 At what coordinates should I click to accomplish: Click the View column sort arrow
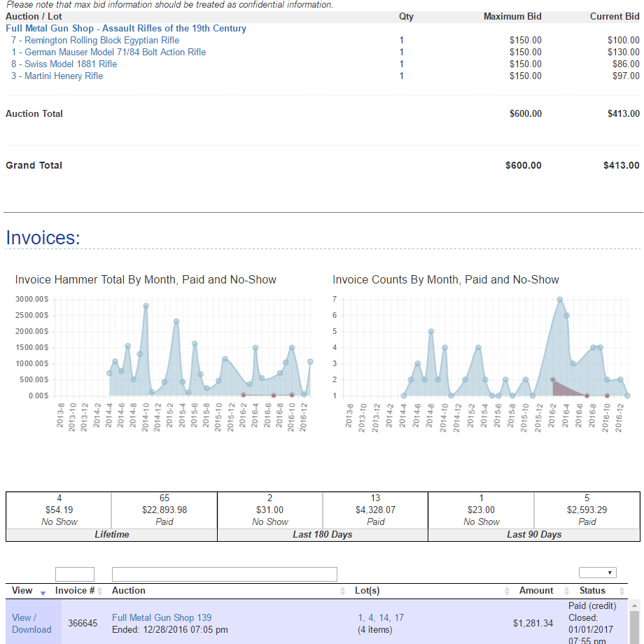tap(43, 593)
